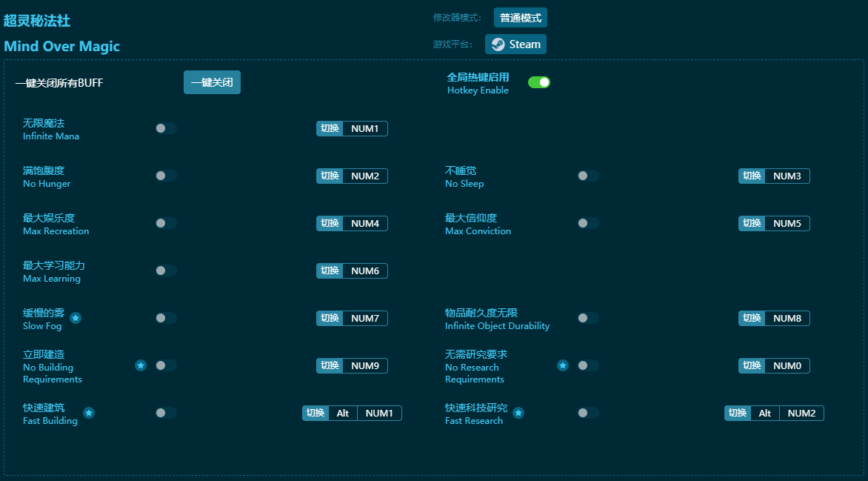The image size is (868, 481).
Task: Click the 切换 button for Fast Research
Action: [x=738, y=414]
